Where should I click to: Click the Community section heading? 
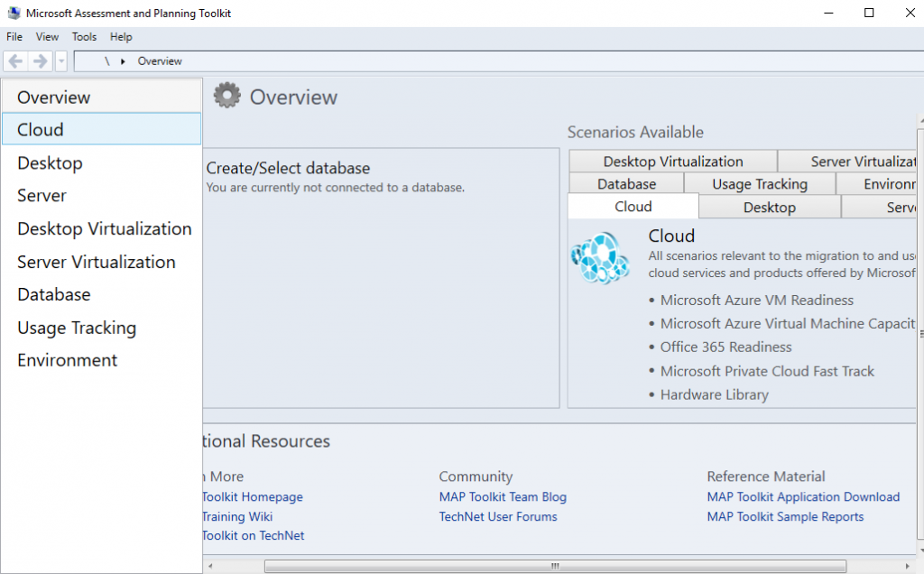[476, 477]
